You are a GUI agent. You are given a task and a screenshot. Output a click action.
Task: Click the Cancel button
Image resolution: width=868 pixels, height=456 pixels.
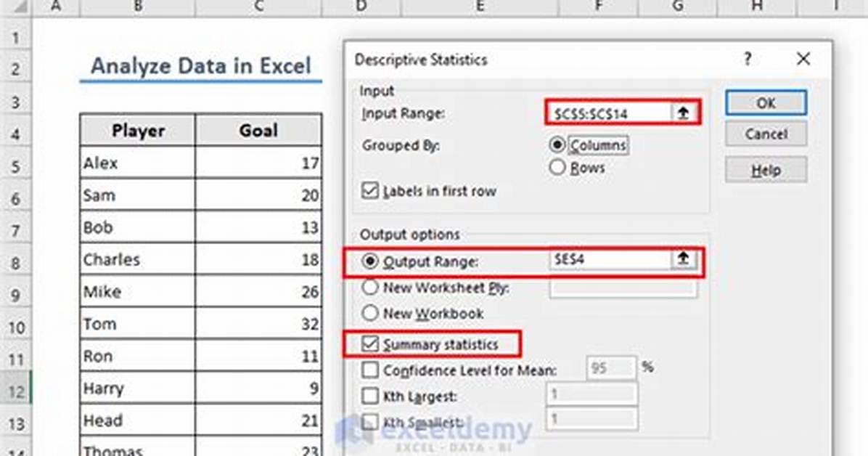coord(766,134)
